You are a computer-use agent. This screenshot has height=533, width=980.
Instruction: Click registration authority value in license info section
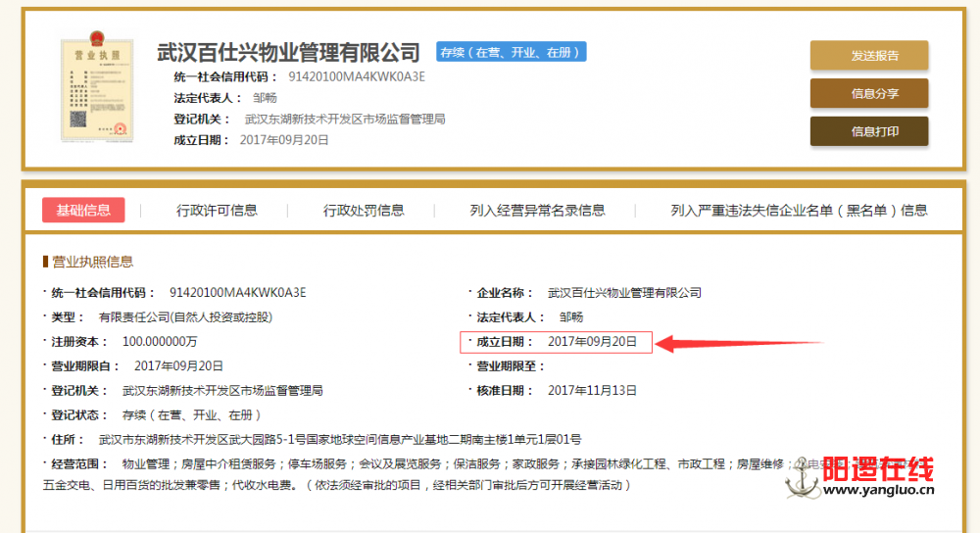[x=222, y=391]
